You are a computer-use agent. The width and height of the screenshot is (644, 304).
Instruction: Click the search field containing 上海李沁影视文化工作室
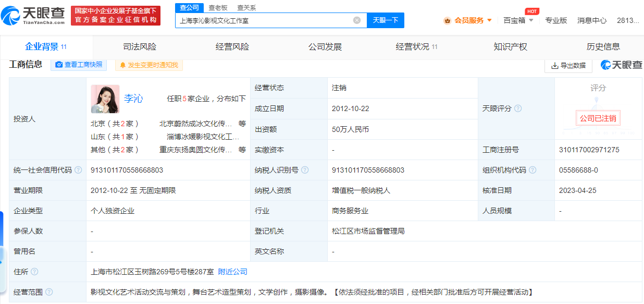[271, 20]
